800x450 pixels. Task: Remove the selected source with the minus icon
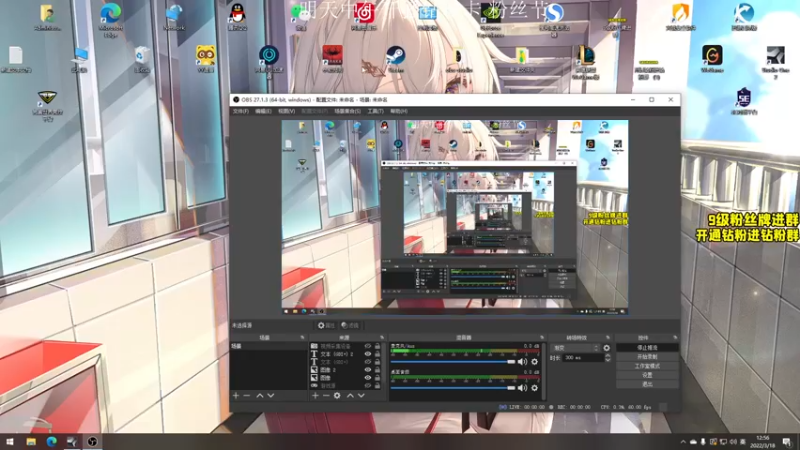coord(326,395)
